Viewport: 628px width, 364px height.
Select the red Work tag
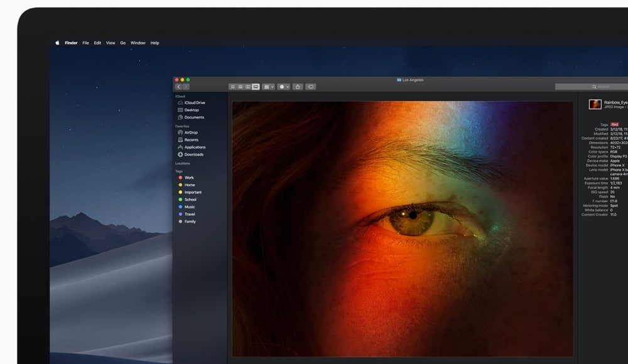coord(187,178)
